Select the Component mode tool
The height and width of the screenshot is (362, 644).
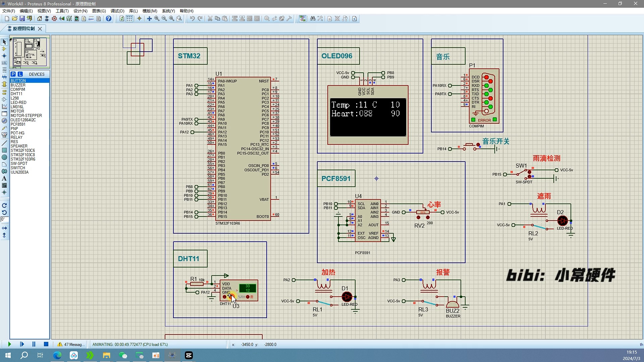pos(4,49)
